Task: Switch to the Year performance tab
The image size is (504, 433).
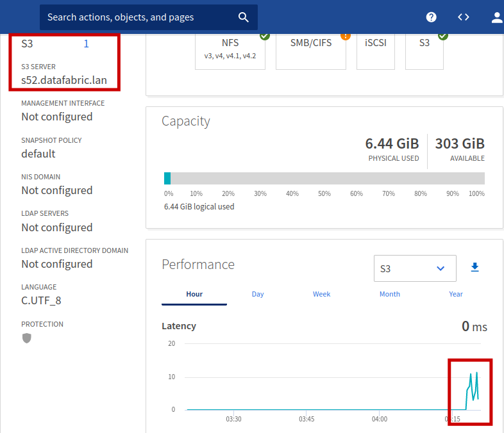Action: click(456, 295)
